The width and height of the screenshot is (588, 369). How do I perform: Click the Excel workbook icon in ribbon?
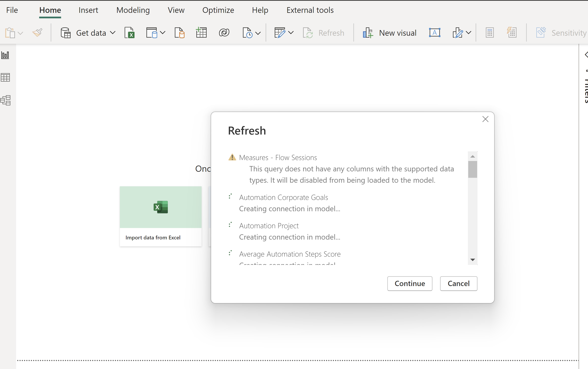[129, 33]
